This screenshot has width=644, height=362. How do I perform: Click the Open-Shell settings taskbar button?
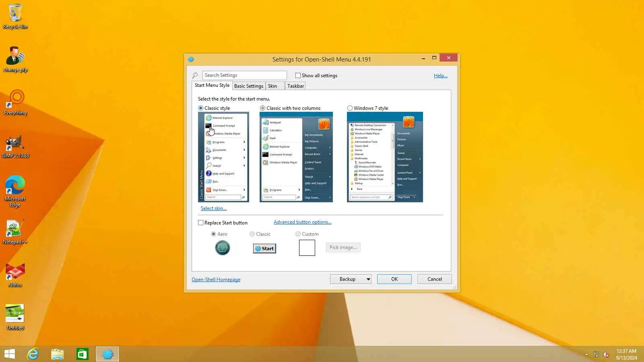tap(107, 354)
